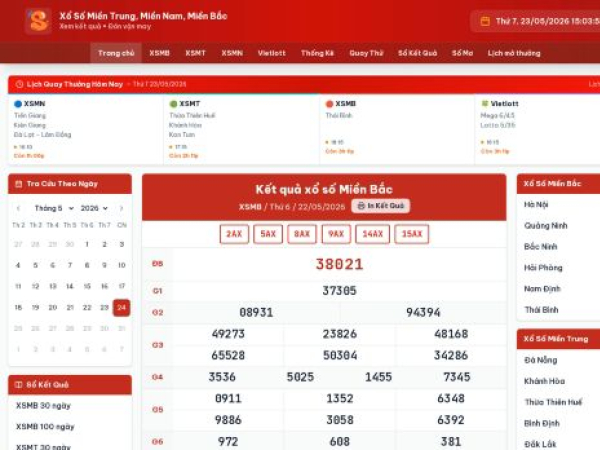The width and height of the screenshot is (600, 450).
Task: Open Hải Phòng lottery link
Action: (x=543, y=268)
